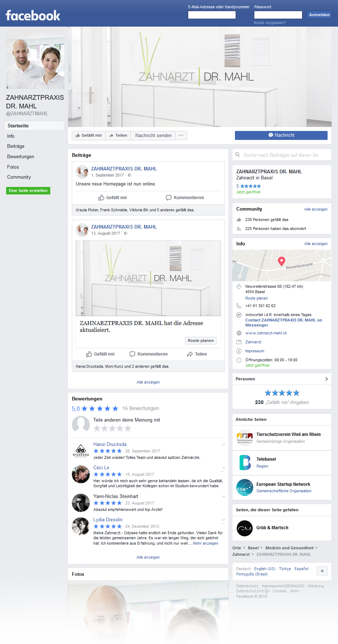Click the blue Nachricht button
Image resolution: width=338 pixels, height=644 pixels.
click(x=281, y=135)
